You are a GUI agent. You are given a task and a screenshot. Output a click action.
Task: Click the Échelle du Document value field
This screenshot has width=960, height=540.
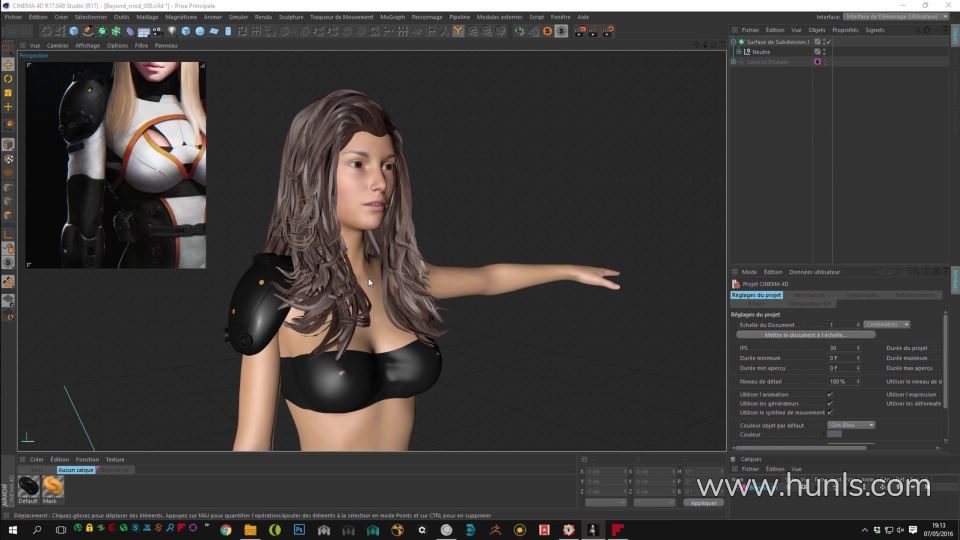[844, 324]
